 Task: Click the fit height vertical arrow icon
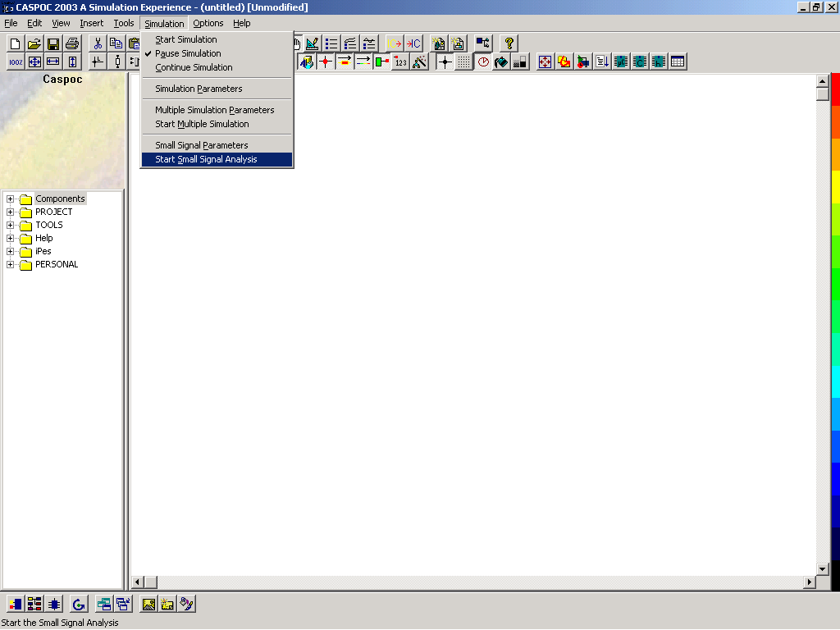coord(72,62)
